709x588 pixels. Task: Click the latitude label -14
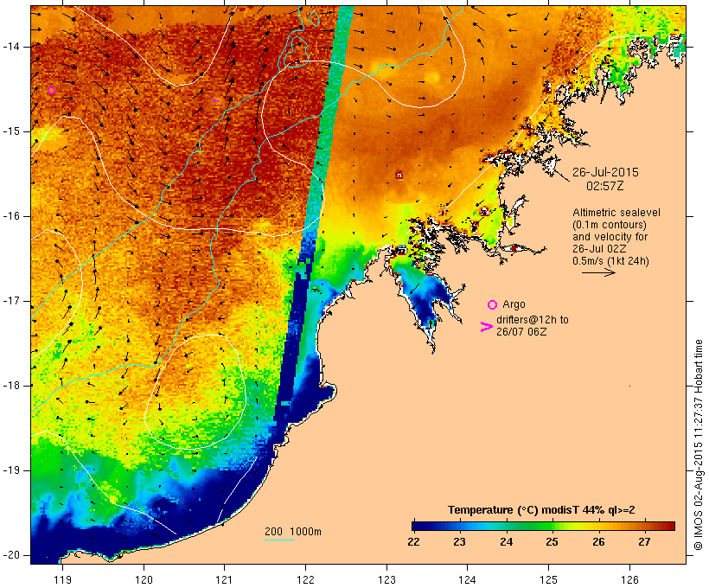[x=10, y=47]
